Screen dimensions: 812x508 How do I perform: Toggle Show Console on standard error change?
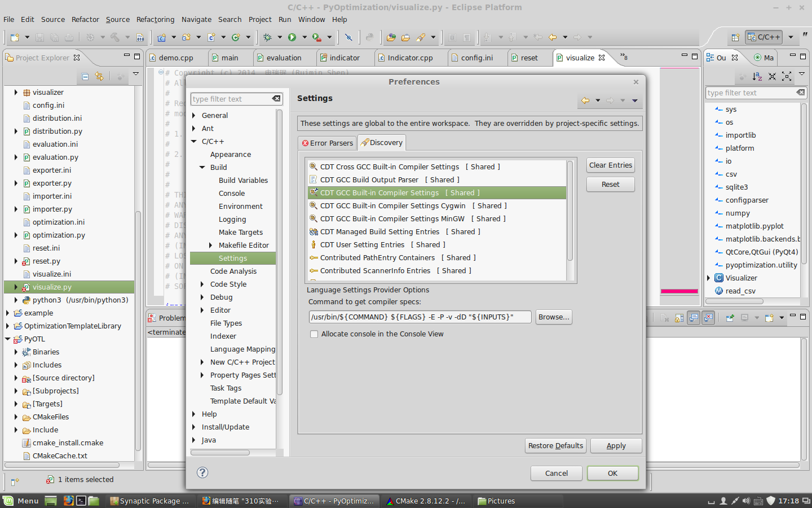point(708,318)
